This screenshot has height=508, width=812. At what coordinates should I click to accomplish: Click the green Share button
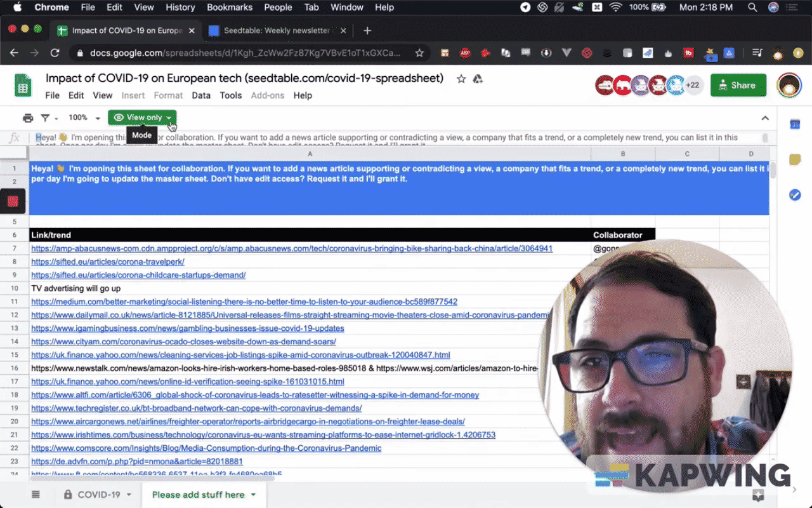pyautogui.click(x=738, y=85)
